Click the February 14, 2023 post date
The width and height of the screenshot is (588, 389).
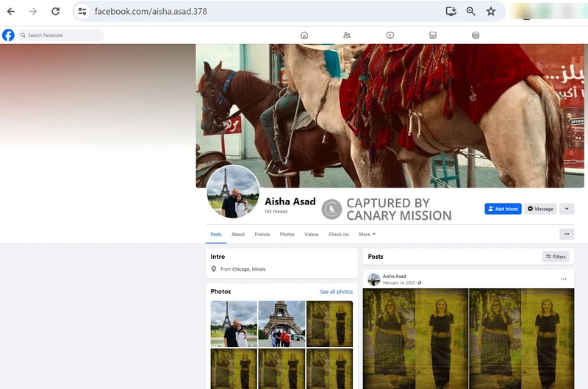[398, 283]
